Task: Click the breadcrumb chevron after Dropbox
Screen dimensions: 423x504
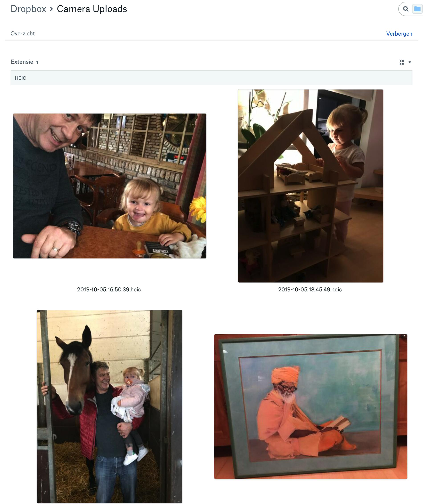Action: tap(51, 9)
